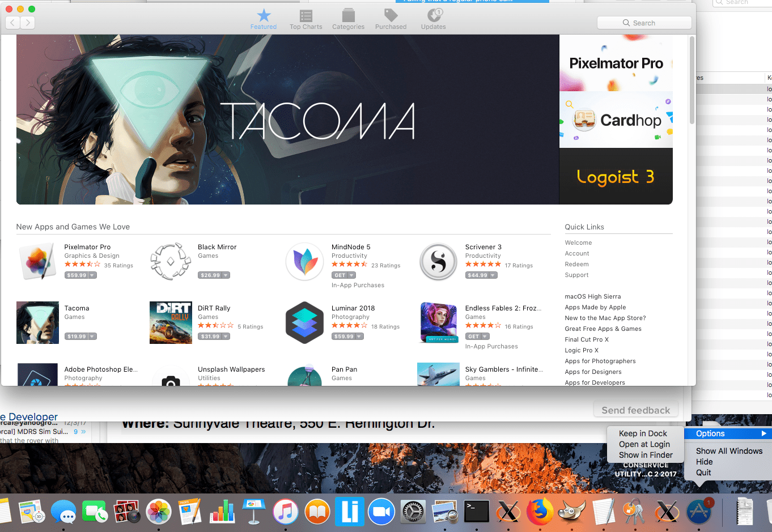Click the Pixelmator Pro app icon
The width and height of the screenshot is (772, 532).
point(37,262)
